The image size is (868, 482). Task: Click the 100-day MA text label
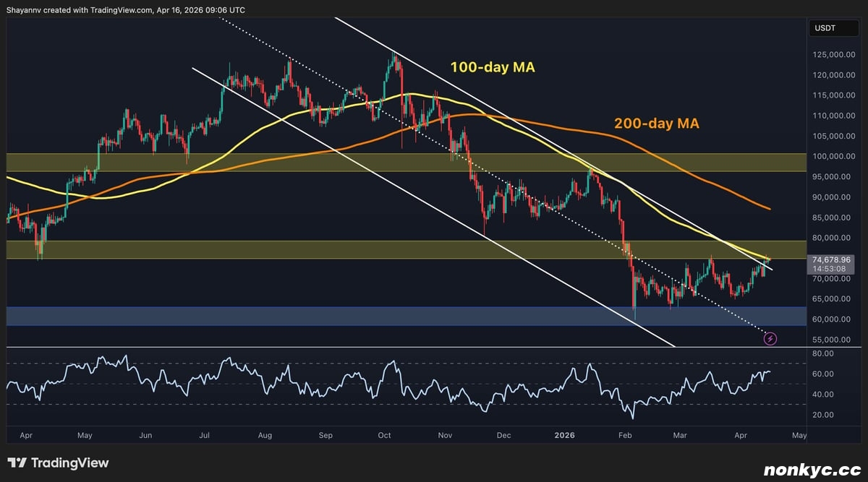pos(492,68)
